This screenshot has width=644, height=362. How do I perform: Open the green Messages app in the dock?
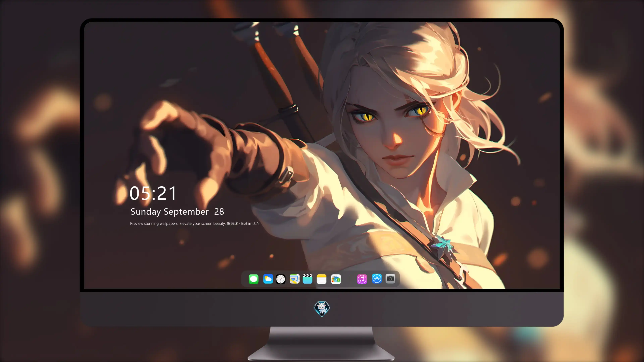coord(254,279)
